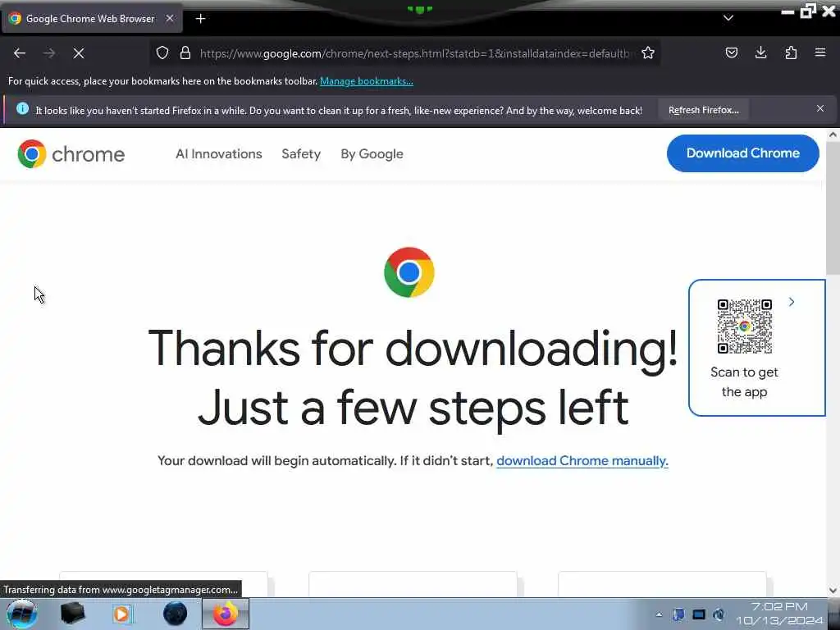
Task: Open the extensions puzzle icon
Action: (x=791, y=52)
